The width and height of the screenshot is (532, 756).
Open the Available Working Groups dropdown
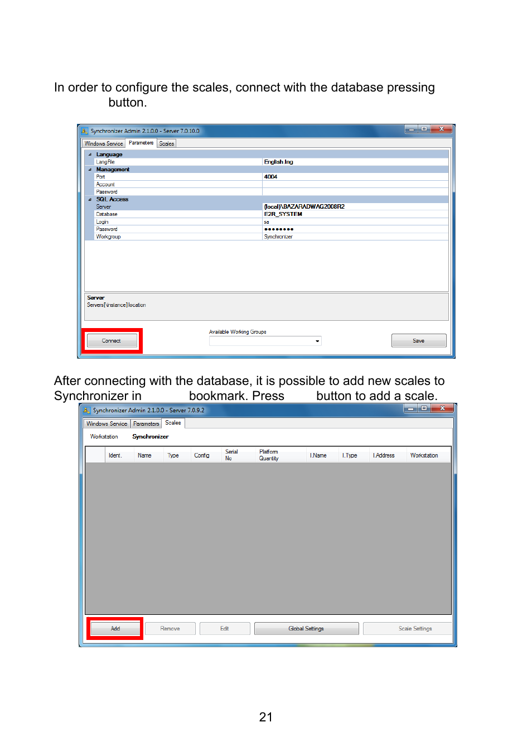point(265,341)
